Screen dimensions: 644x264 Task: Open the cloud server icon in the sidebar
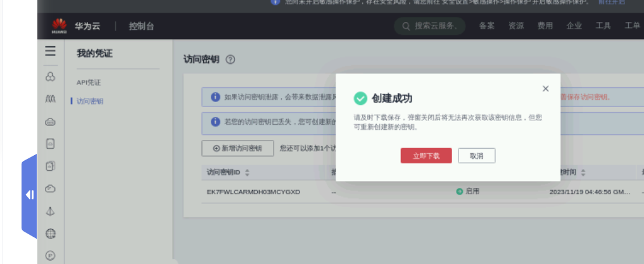pyautogui.click(x=50, y=122)
